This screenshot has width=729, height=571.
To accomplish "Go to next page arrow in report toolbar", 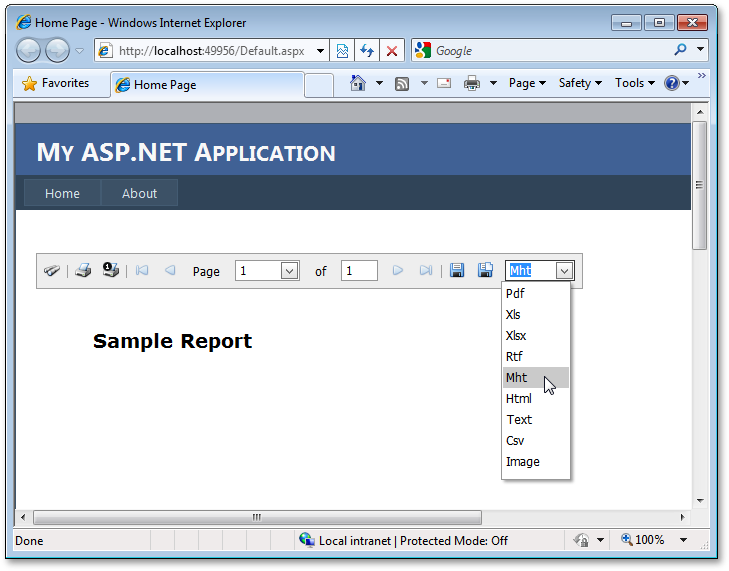I will pyautogui.click(x=398, y=270).
